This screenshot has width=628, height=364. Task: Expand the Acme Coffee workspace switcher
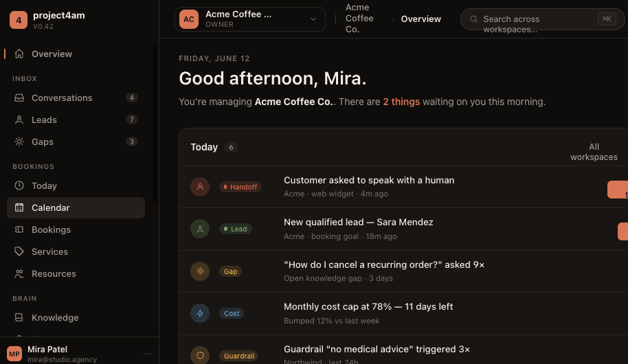pos(250,19)
